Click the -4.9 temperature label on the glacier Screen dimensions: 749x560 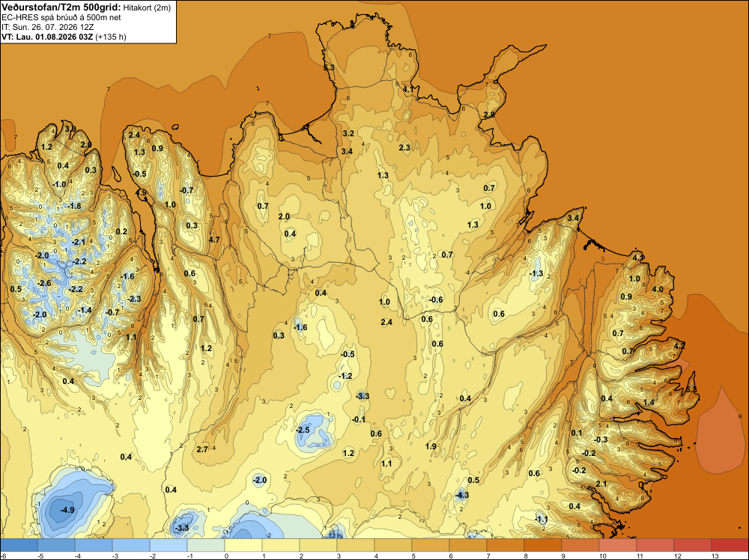coord(67,510)
